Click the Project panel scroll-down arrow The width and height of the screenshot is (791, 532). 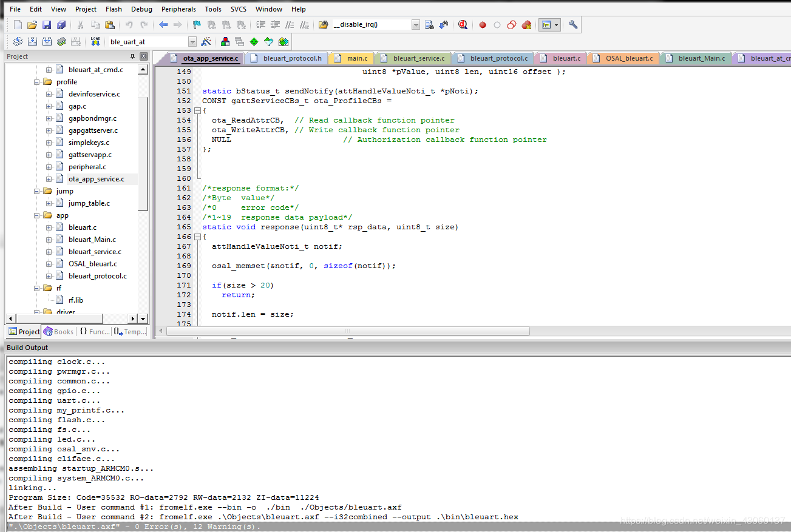143,318
